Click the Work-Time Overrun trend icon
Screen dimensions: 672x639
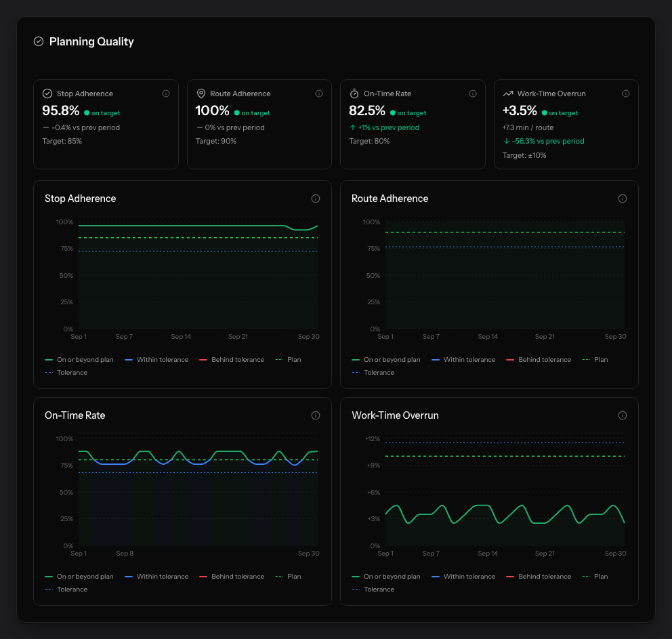coord(508,94)
